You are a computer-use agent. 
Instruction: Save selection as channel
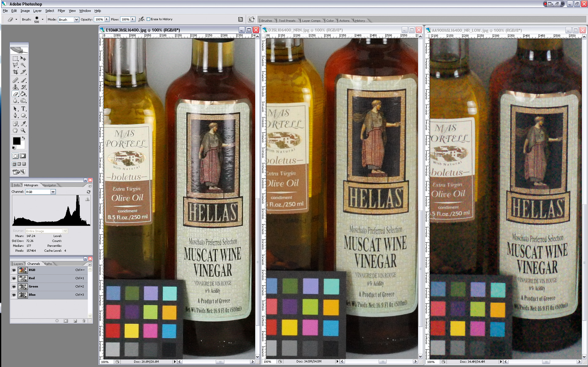[x=66, y=321]
